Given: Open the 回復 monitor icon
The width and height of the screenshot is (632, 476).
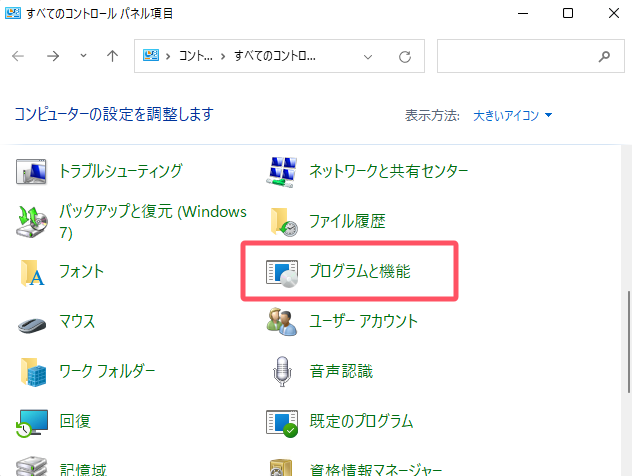Looking at the screenshot, I should tap(32, 423).
